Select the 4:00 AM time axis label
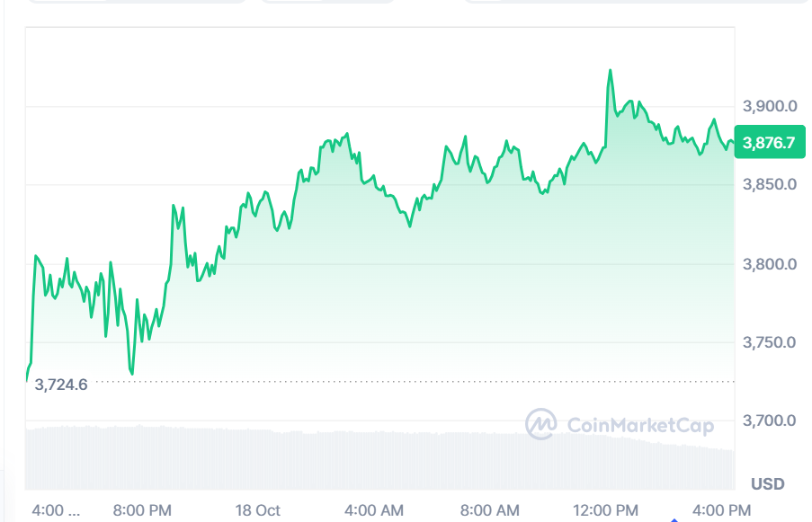Screen dimensions: 812x522 [x=374, y=510]
